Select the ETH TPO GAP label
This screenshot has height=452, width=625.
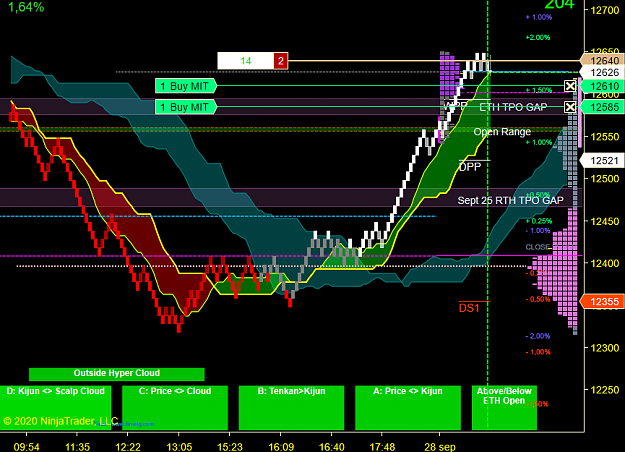click(513, 107)
